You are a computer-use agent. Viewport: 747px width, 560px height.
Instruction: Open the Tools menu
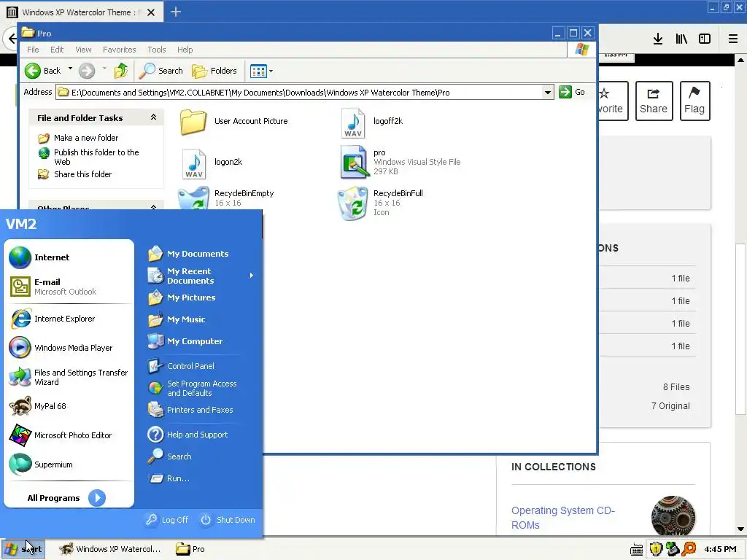(x=157, y=50)
